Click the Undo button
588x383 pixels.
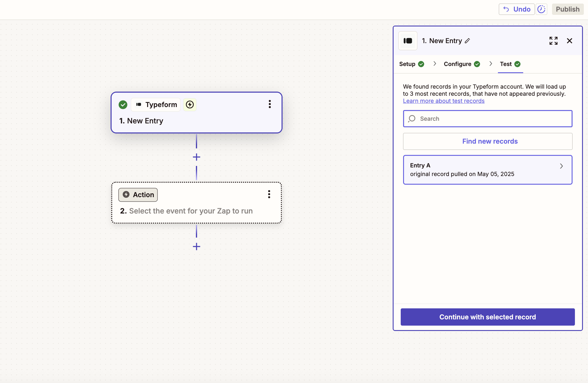point(517,9)
